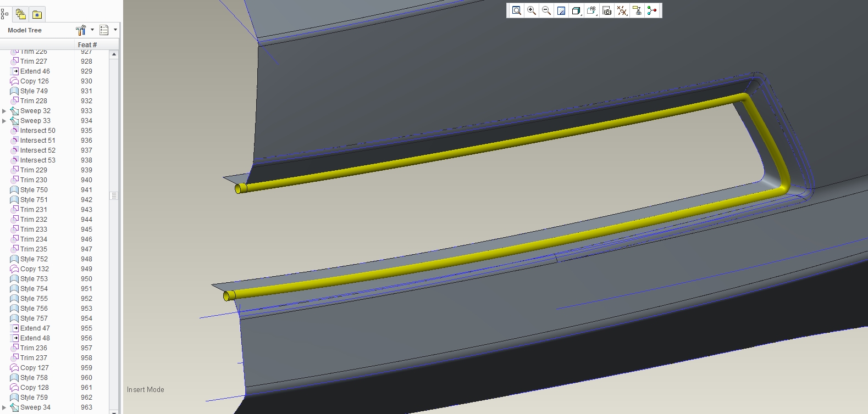Image resolution: width=868 pixels, height=414 pixels.
Task: Open the Saved Orientations icon
Action: [591, 10]
